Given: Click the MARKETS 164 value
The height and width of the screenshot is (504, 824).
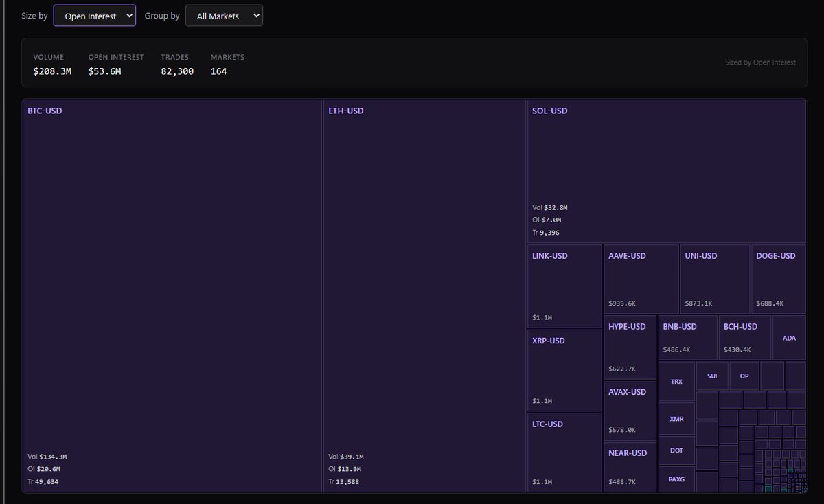Looking at the screenshot, I should coord(218,71).
